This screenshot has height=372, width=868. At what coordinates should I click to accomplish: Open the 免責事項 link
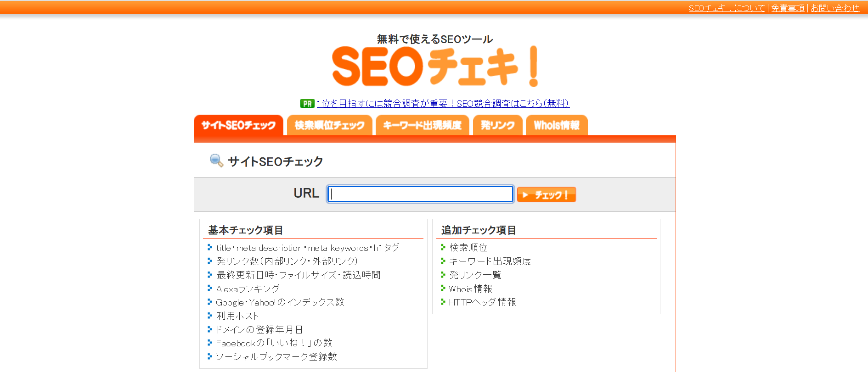(788, 8)
